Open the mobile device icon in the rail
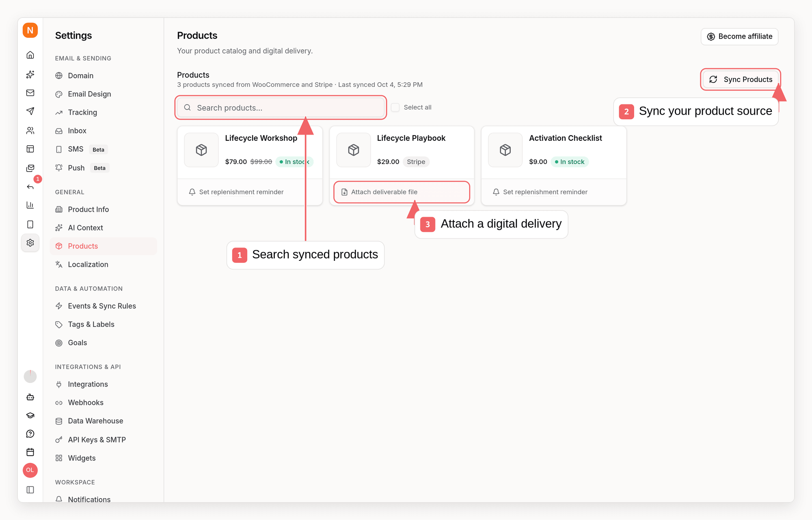Viewport: 812px width, 520px height. 30,224
